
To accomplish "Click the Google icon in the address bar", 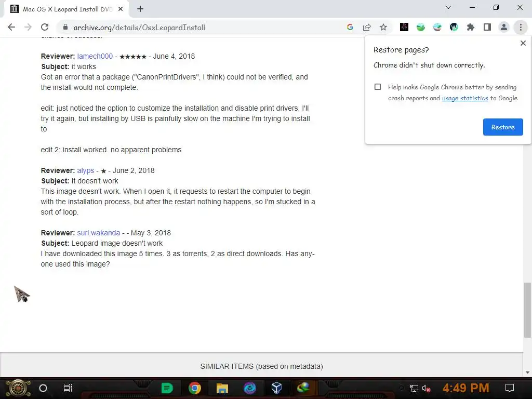I will tap(350, 27).
